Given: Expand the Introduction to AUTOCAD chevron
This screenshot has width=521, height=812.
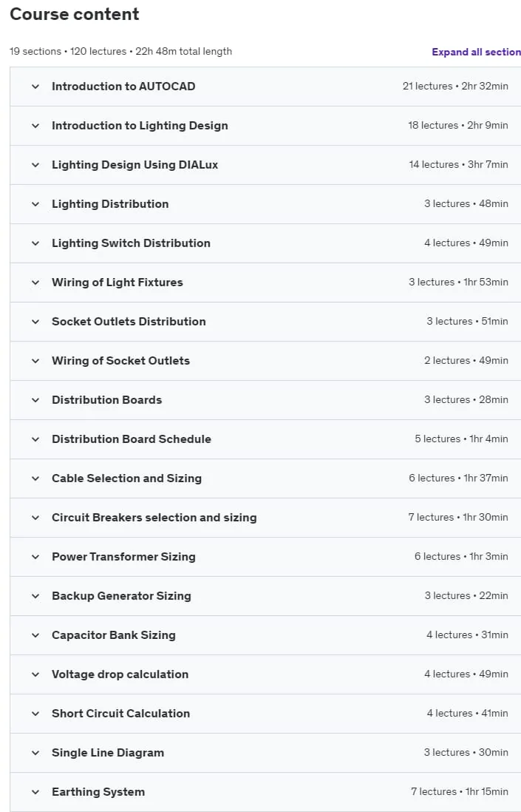Looking at the screenshot, I should (x=35, y=87).
